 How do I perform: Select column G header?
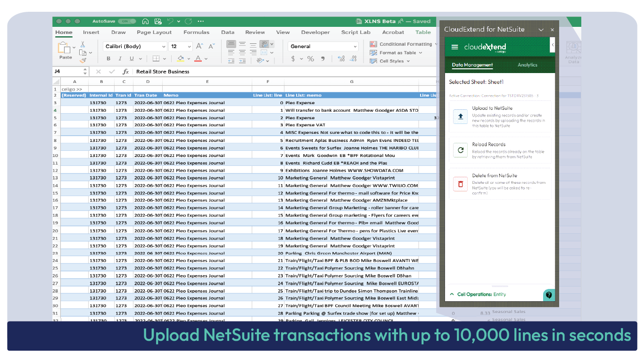click(x=351, y=82)
